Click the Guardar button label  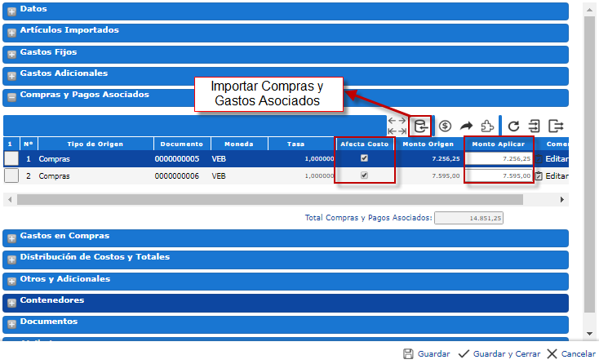click(x=433, y=354)
